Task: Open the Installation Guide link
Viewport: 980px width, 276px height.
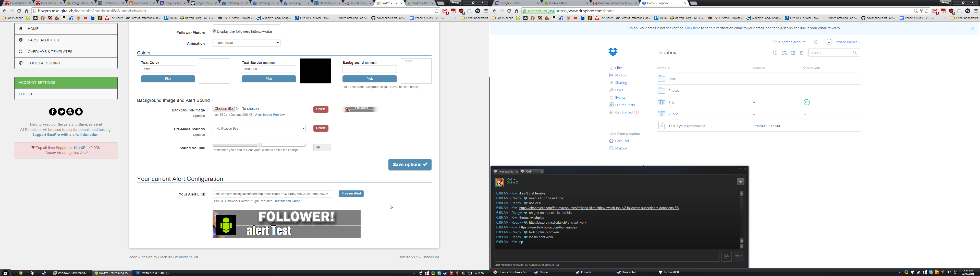Action: (287, 201)
